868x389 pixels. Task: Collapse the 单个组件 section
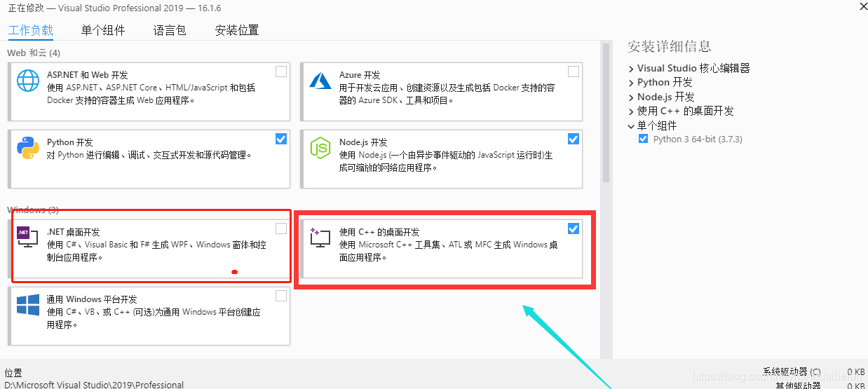pyautogui.click(x=631, y=126)
